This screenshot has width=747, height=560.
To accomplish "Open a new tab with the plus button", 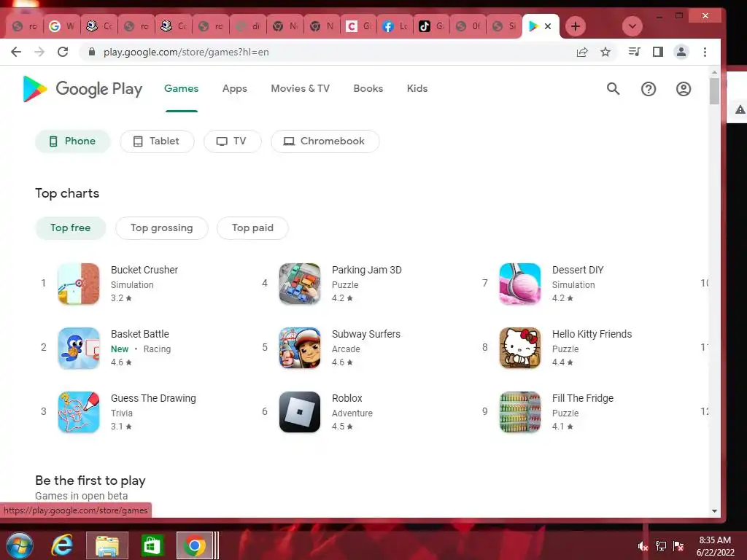I will [576, 26].
